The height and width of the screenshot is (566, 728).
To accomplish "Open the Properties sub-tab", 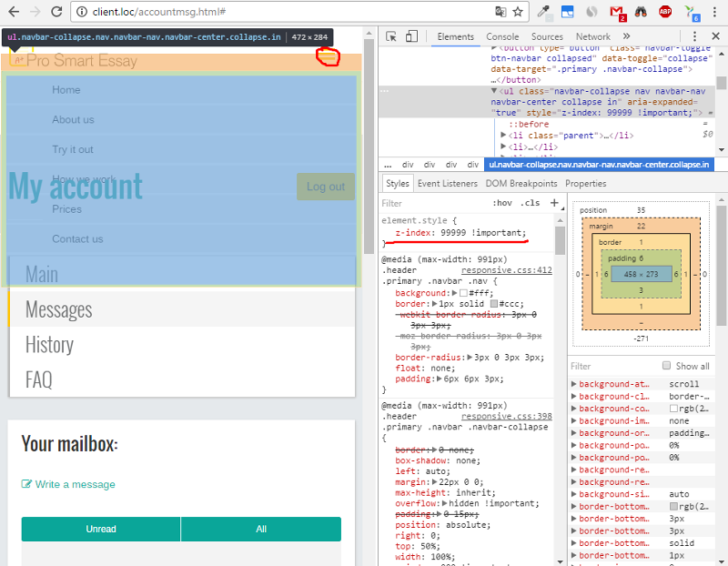I will pos(585,184).
